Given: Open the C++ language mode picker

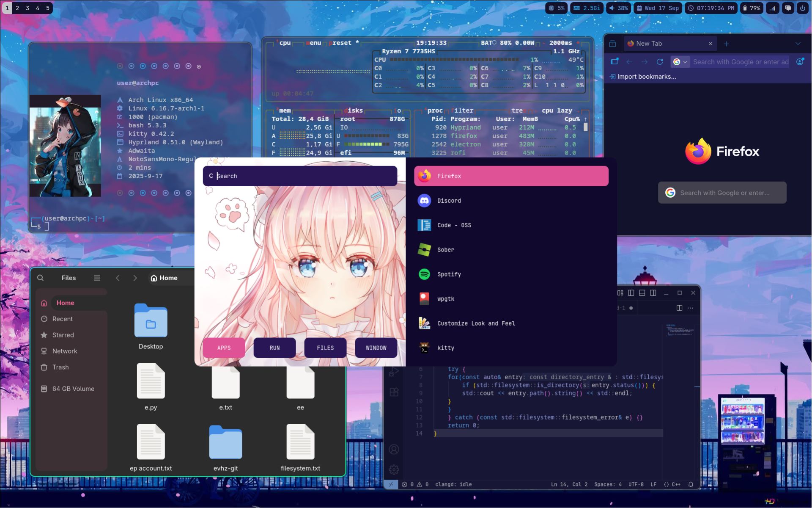Looking at the screenshot, I should [672, 484].
